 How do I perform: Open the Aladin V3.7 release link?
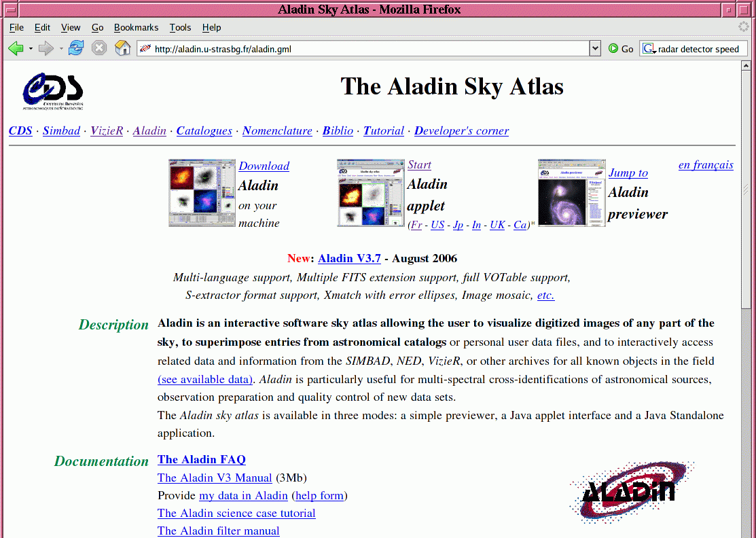[349, 258]
